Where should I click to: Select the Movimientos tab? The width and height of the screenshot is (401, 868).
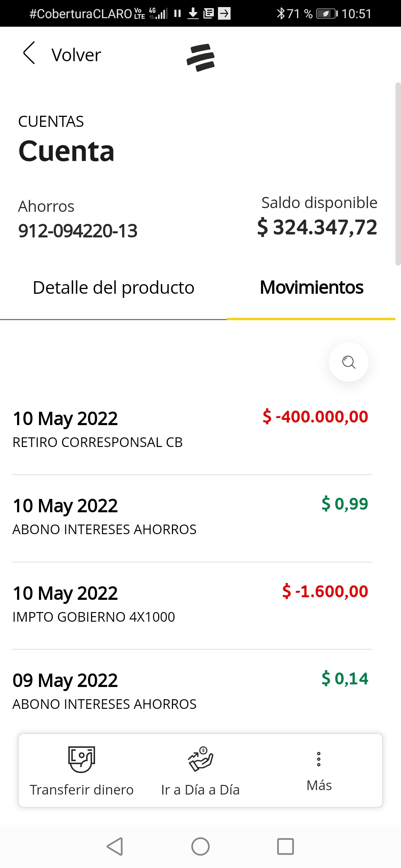point(311,288)
